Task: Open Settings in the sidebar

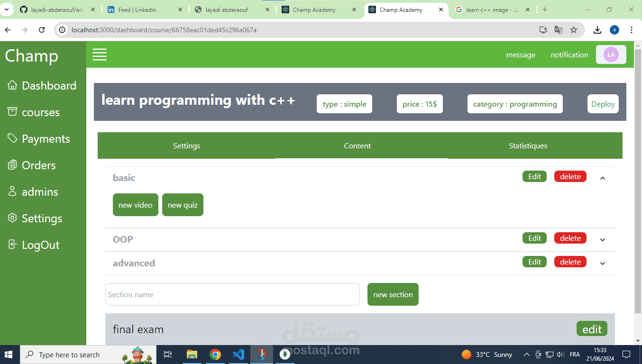Action: click(35, 218)
